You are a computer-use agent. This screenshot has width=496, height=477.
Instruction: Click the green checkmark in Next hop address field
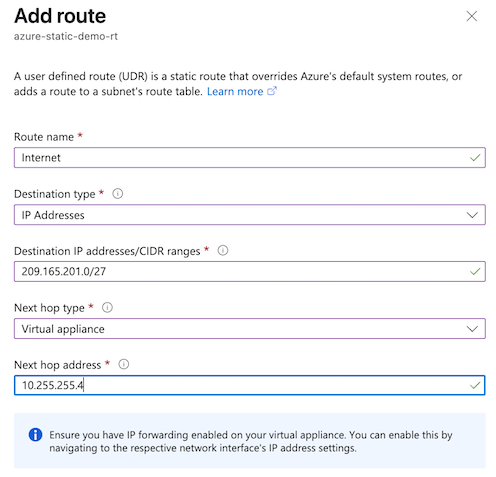click(475, 385)
